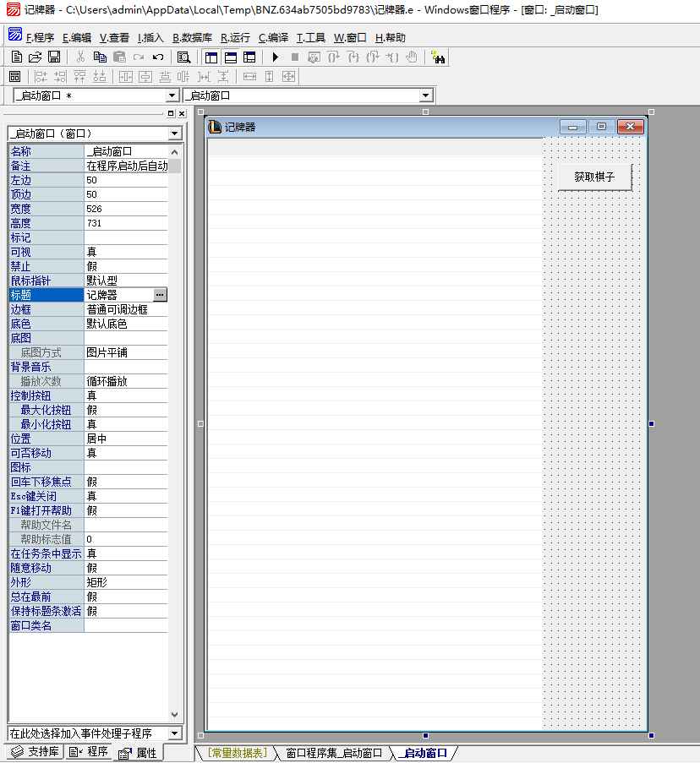
Task: Switch to the 支持库 panel tab
Action: pyautogui.click(x=34, y=752)
